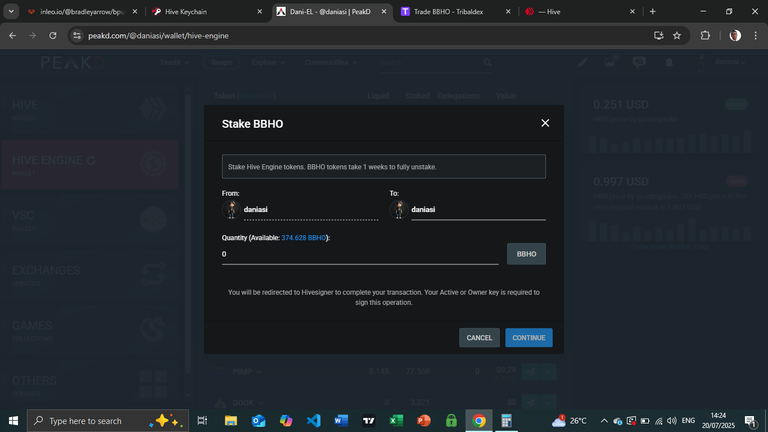Open File Explorer from the taskbar
The width and height of the screenshot is (768, 432).
pyautogui.click(x=231, y=420)
